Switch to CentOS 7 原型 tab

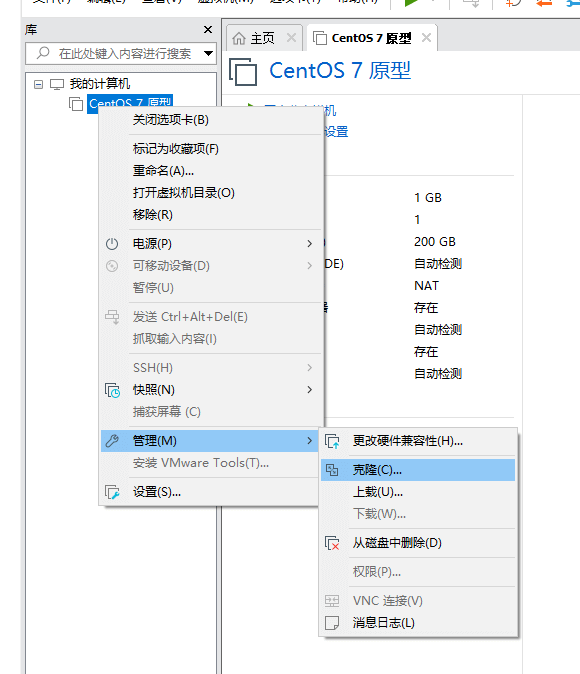click(372, 38)
